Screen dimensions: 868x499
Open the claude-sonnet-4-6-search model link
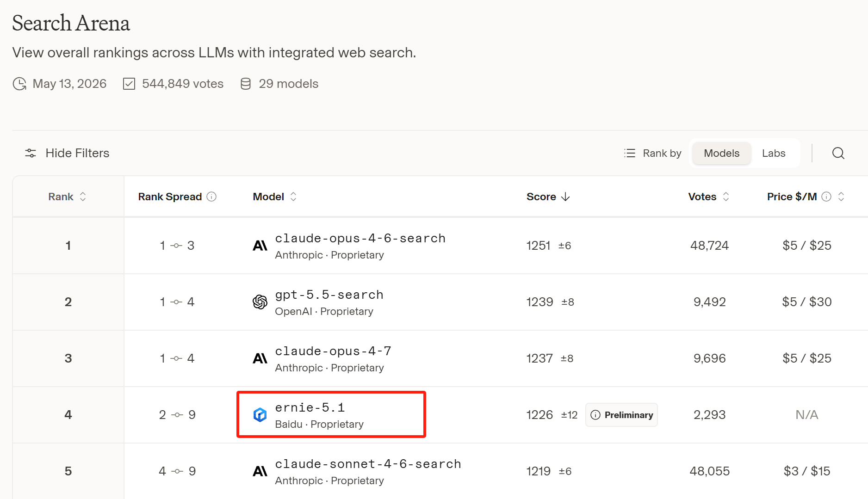(x=368, y=464)
